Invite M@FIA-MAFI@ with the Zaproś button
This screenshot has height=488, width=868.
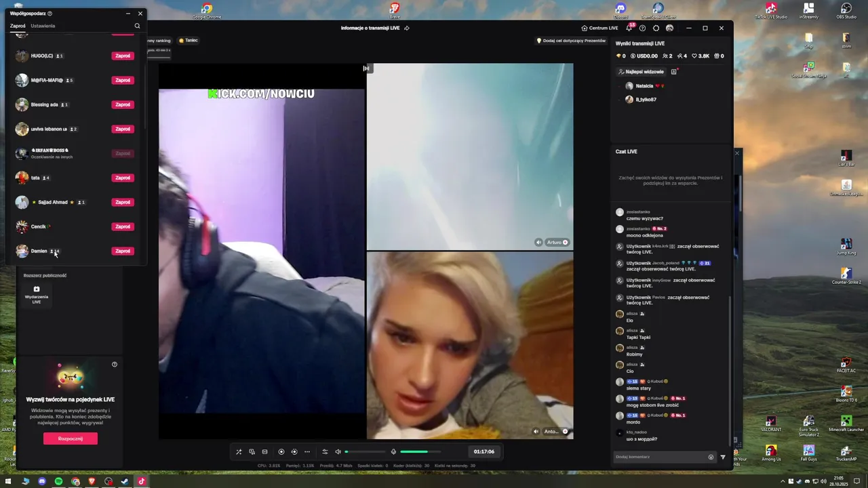[123, 80]
